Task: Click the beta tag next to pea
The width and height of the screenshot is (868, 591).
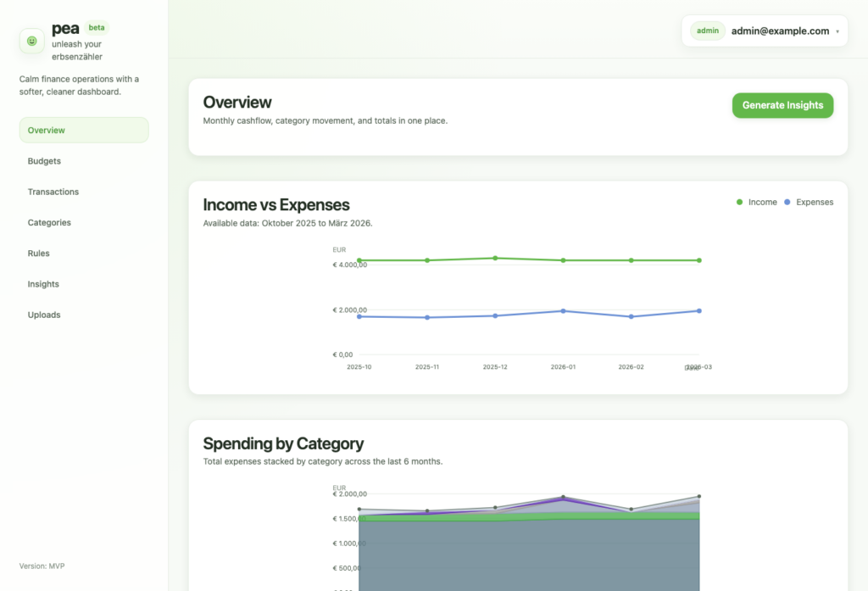Action: 97,27
